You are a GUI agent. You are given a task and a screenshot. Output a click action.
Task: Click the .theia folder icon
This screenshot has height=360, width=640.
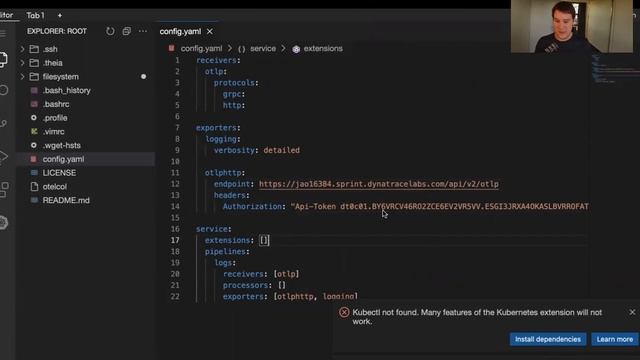[34, 63]
